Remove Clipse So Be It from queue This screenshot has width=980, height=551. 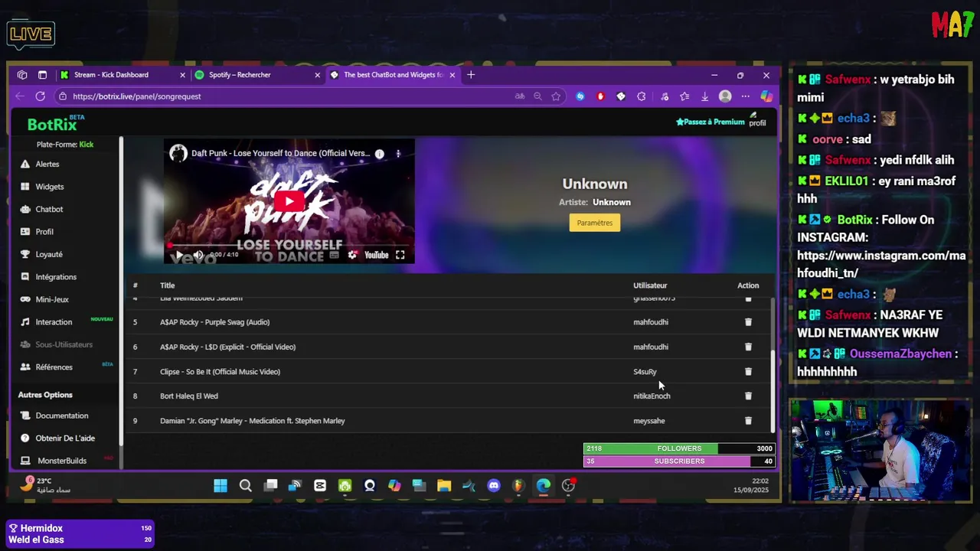(748, 371)
